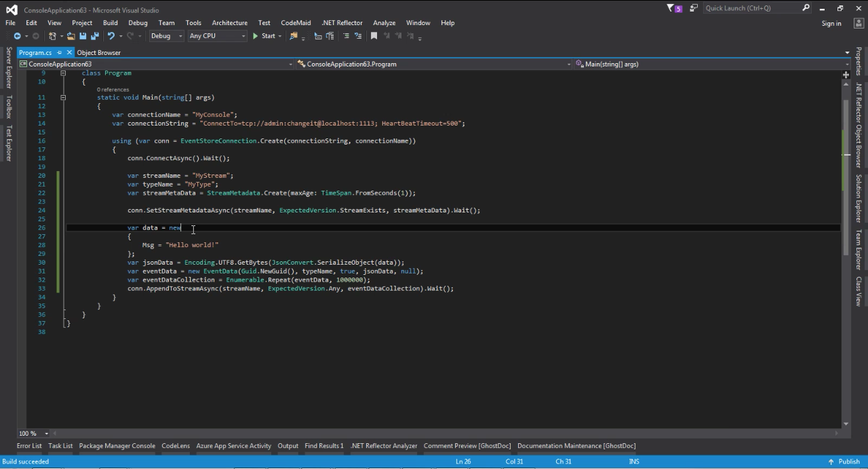Image resolution: width=868 pixels, height=469 pixels.
Task: Open the Start button dropdown arrow
Action: coord(279,36)
